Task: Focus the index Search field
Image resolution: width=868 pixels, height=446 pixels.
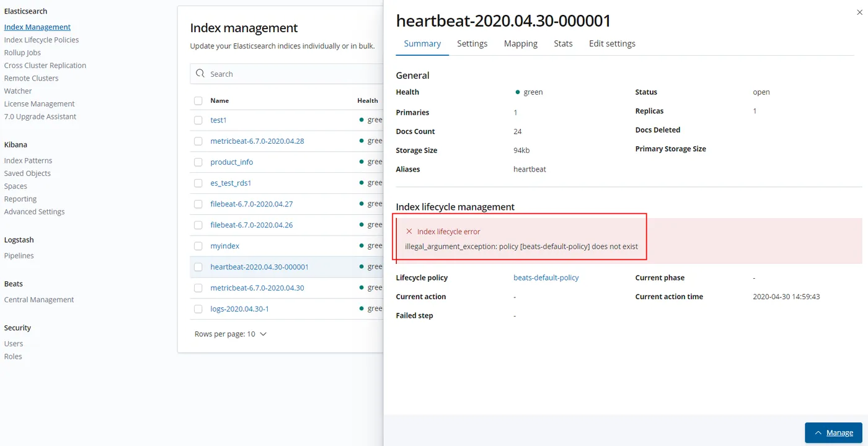Action: point(287,74)
